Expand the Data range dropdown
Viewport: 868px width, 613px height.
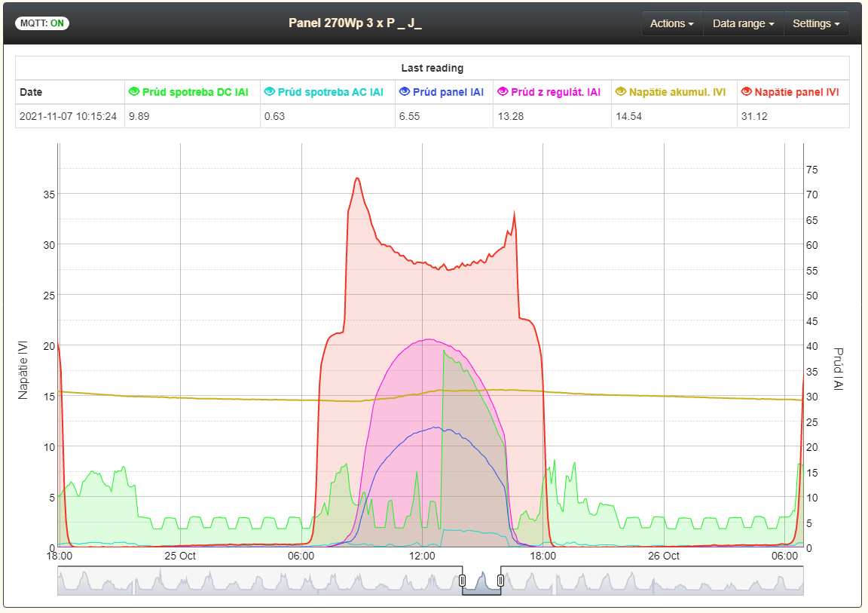(743, 23)
